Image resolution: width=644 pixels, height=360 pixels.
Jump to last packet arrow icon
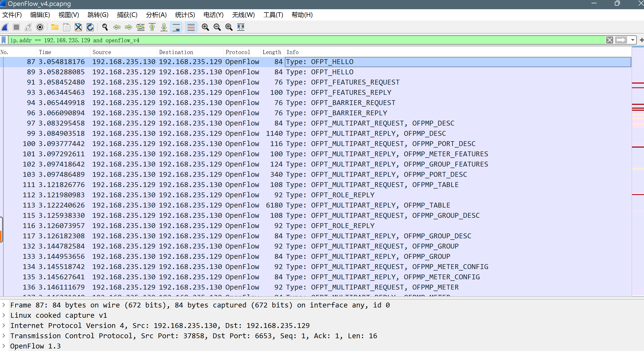[x=164, y=27]
